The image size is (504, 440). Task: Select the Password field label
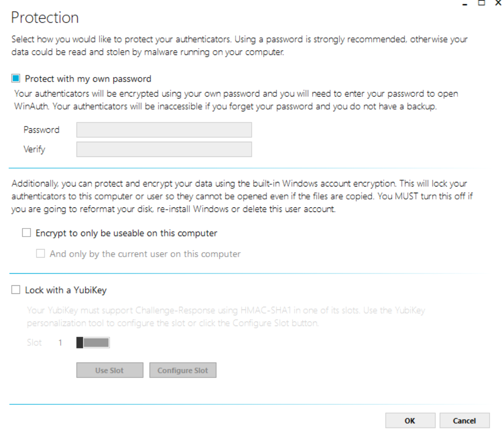pos(42,130)
